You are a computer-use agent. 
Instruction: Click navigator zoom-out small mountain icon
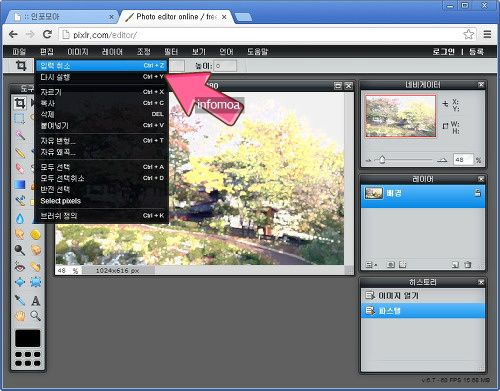(x=368, y=160)
